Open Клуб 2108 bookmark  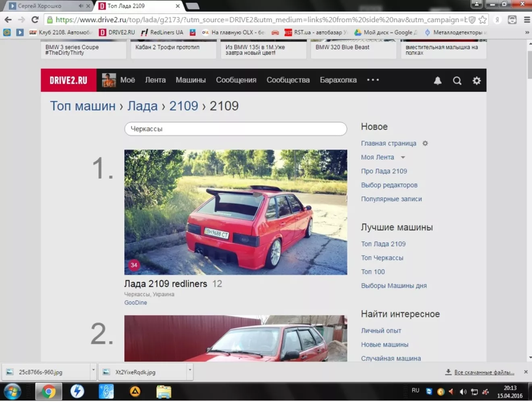click(x=61, y=32)
